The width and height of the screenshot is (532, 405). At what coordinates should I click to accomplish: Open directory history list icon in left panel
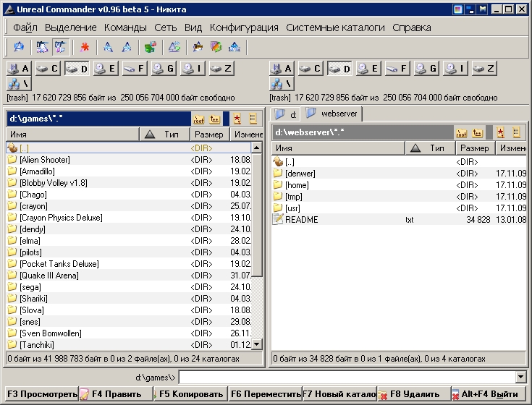(253, 119)
